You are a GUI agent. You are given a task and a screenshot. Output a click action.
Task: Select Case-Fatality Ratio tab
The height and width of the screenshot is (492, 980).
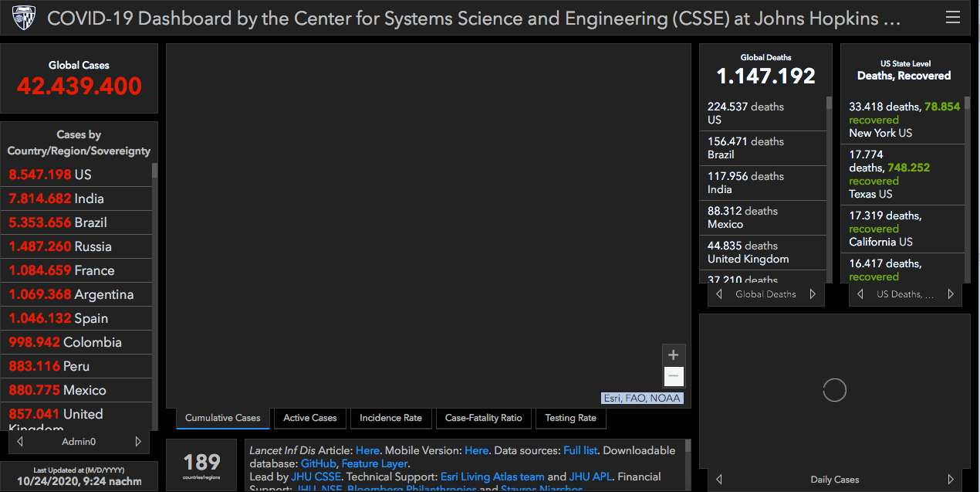click(x=484, y=418)
